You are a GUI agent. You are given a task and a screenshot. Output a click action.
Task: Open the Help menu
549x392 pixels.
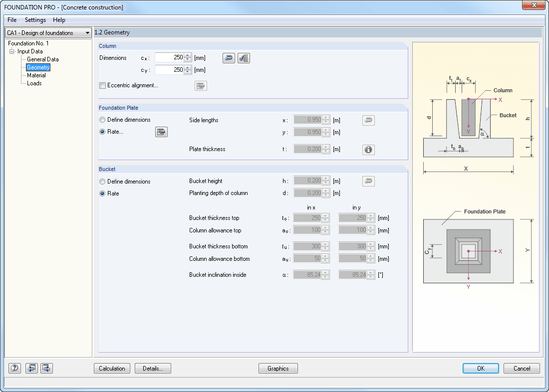(59, 20)
